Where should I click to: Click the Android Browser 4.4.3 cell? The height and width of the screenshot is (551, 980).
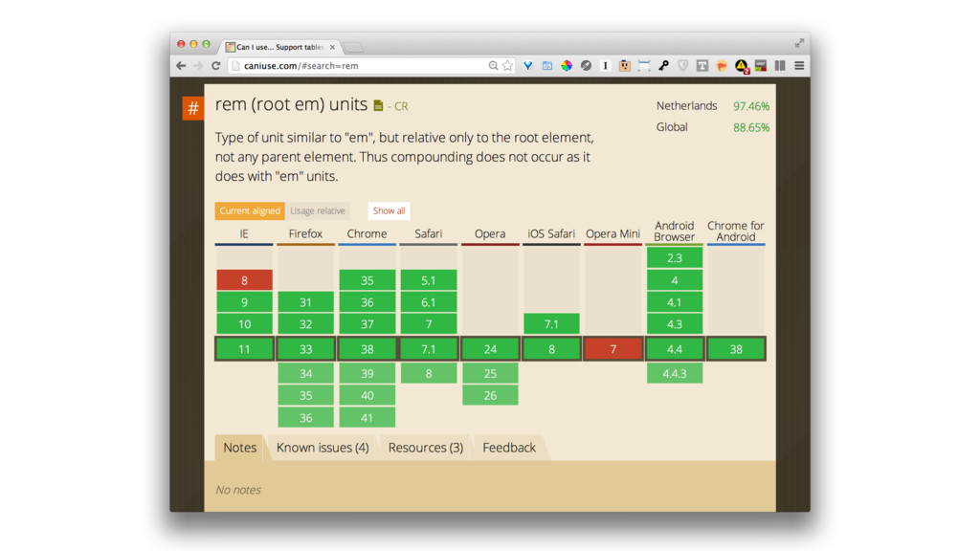tap(675, 374)
